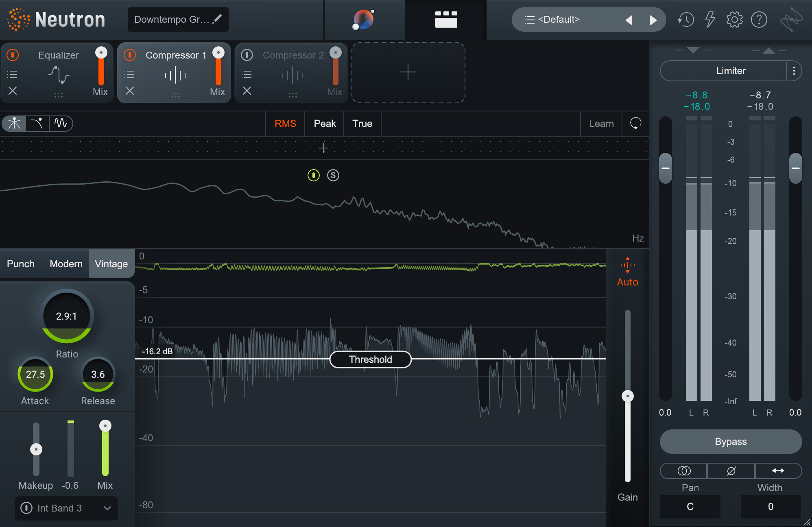The image size is (812, 527).
Task: Click the Bypass button
Action: click(731, 442)
